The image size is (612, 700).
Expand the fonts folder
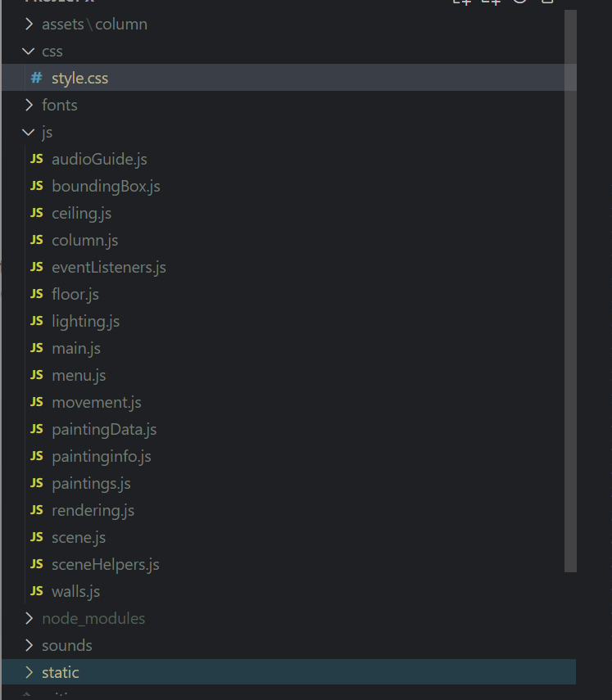coord(29,105)
